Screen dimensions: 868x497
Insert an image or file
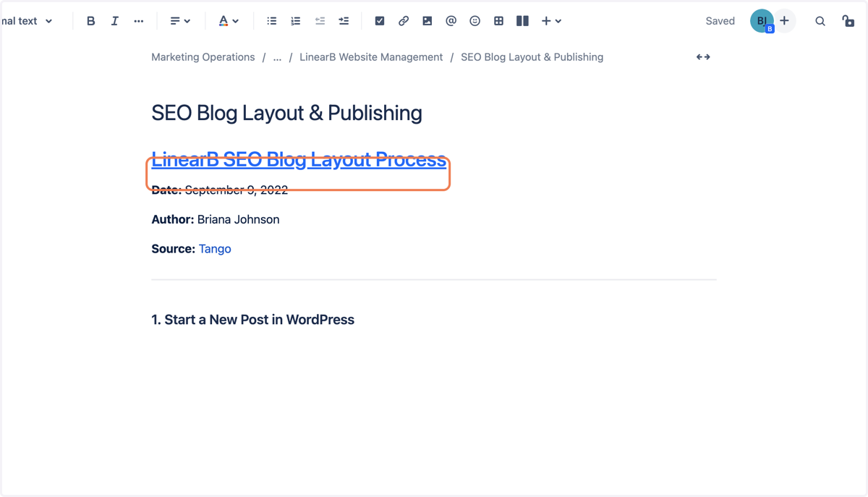(427, 21)
